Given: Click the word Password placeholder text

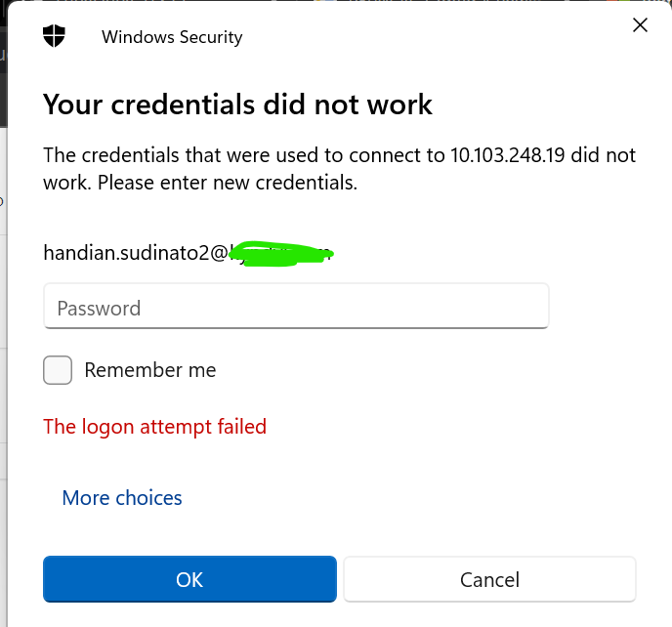Looking at the screenshot, I should coord(99,309).
